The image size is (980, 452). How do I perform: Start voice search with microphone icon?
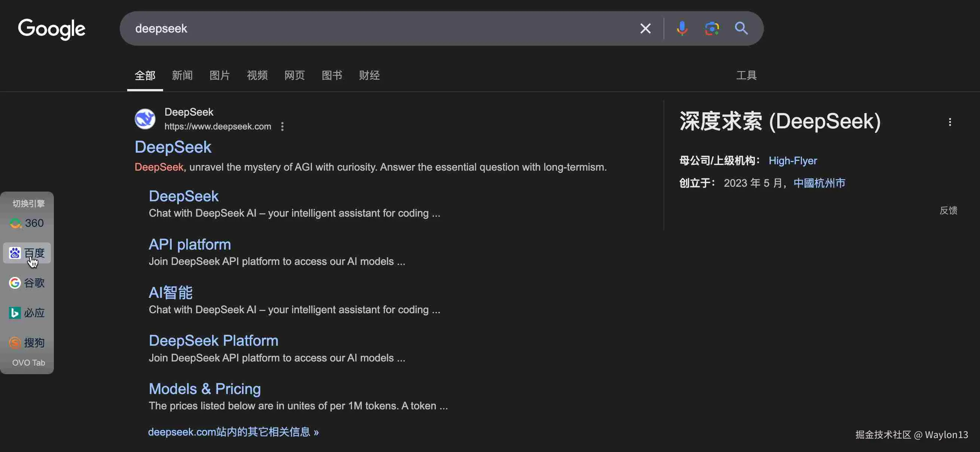[682, 28]
